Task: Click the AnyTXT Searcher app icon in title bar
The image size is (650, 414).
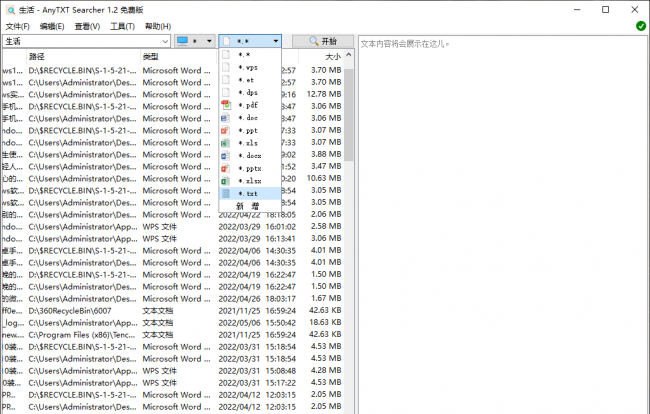Action: (x=10, y=10)
